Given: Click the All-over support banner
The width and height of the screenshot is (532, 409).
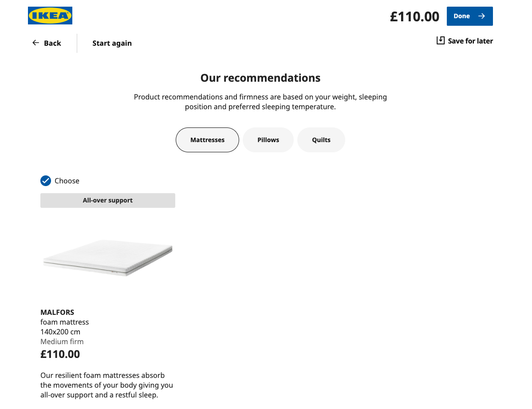Looking at the screenshot, I should [107, 200].
